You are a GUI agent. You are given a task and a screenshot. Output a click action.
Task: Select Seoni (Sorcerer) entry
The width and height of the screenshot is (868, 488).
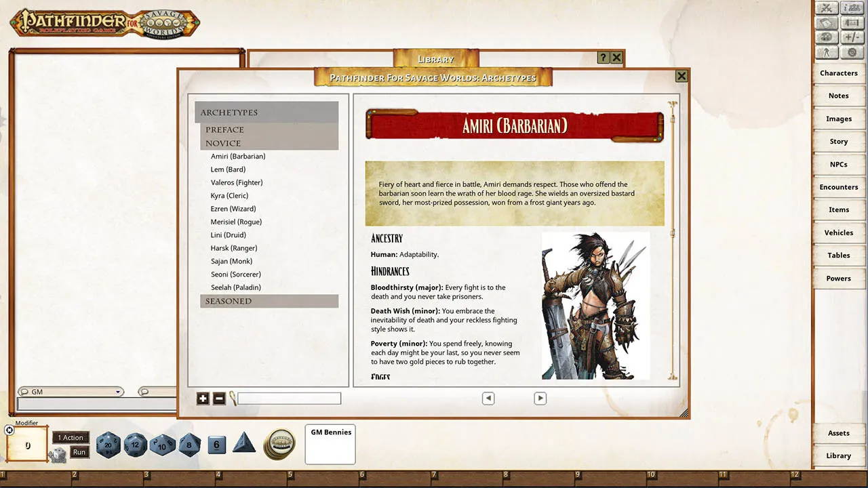(236, 274)
